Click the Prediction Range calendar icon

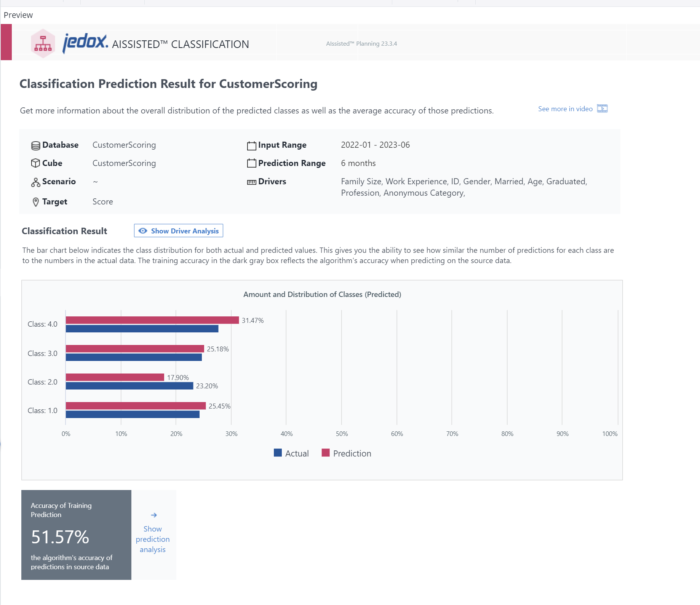[x=251, y=163]
